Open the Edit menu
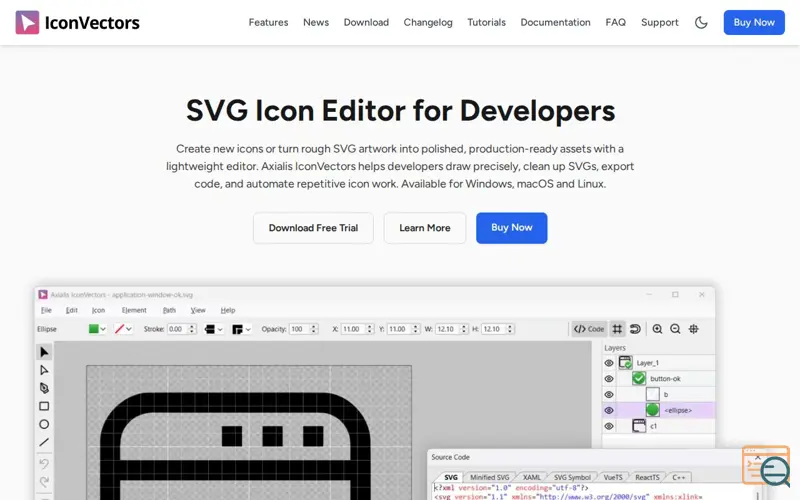This screenshot has width=800, height=500. tap(71, 310)
